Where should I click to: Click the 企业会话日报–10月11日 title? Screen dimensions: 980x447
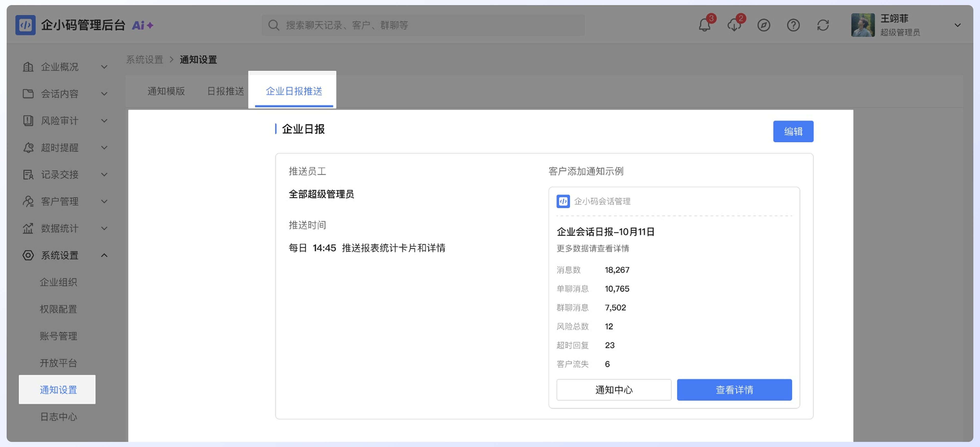605,232
